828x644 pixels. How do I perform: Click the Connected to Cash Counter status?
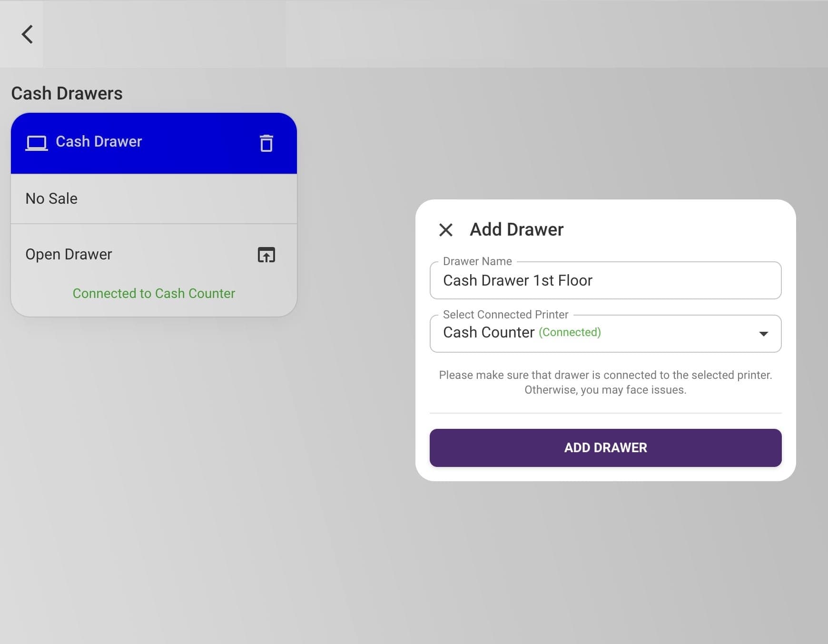click(154, 293)
